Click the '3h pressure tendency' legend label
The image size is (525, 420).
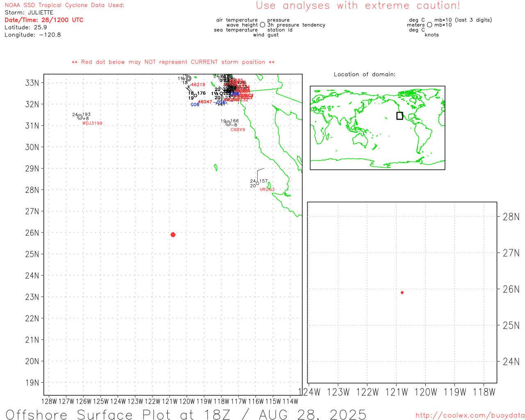296,25
